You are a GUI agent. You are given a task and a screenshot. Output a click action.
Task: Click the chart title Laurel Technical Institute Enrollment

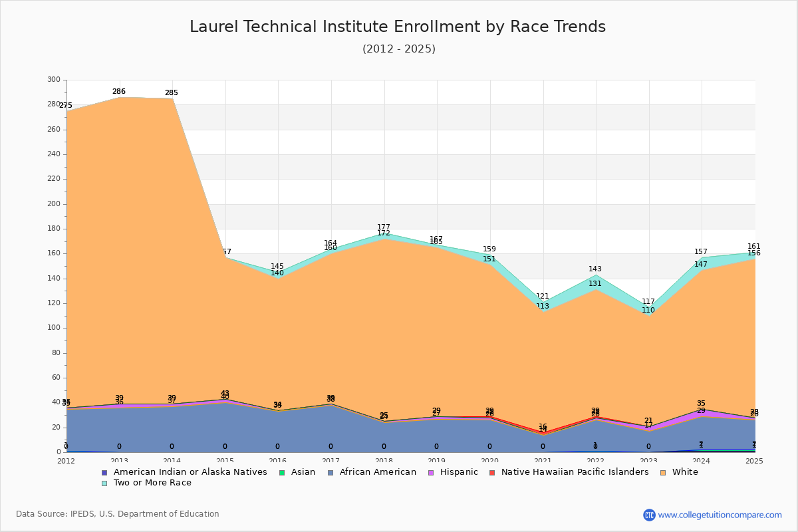pos(398,27)
